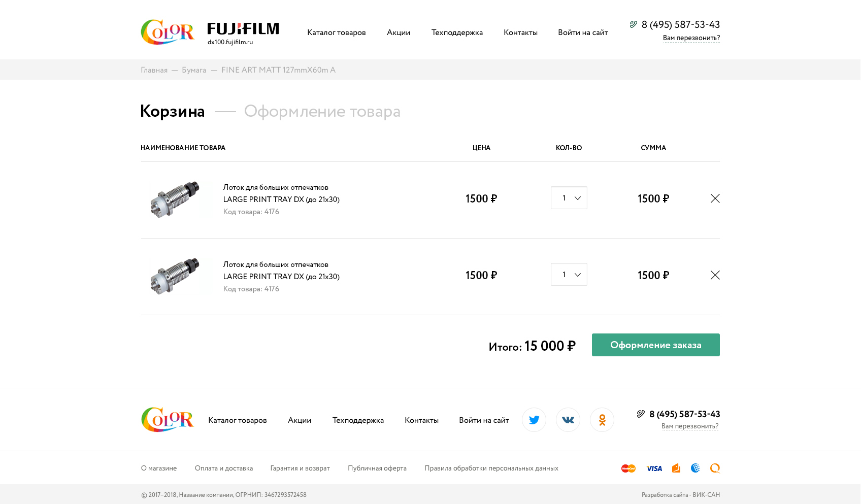Screen dimensions: 861x504
Task: Click the first product thumbnail image
Action: coord(176,199)
